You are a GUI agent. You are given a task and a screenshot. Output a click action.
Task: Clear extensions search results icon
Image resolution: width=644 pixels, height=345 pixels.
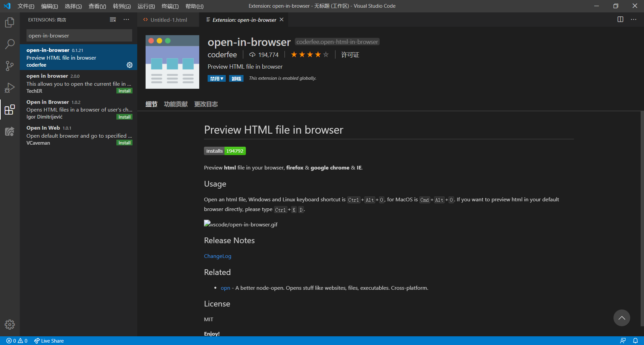coord(113,20)
